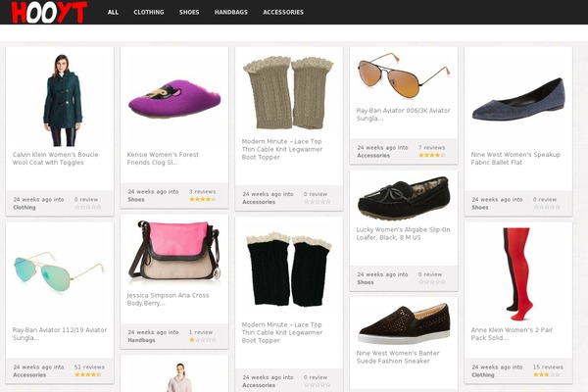View the Nine West suede sneaker image
The image size is (588, 392).
[x=404, y=323]
